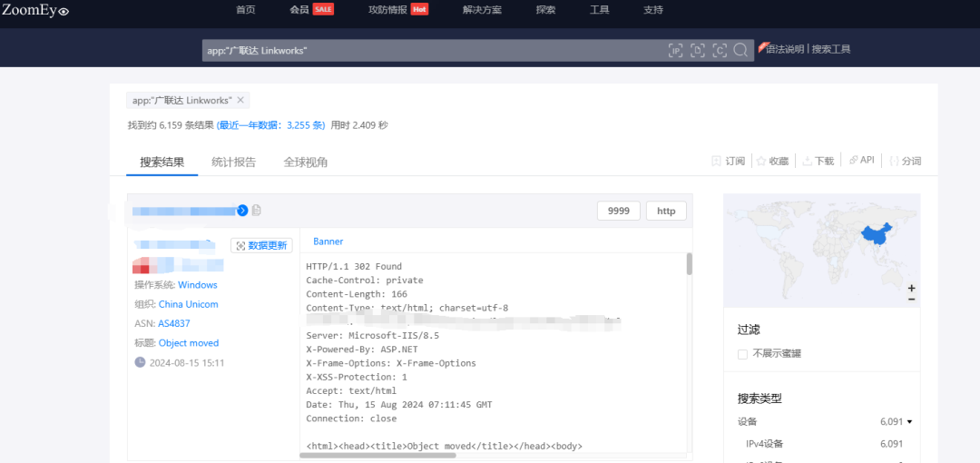
Task: Open the 攻防情报 menu item
Action: pyautogui.click(x=387, y=10)
